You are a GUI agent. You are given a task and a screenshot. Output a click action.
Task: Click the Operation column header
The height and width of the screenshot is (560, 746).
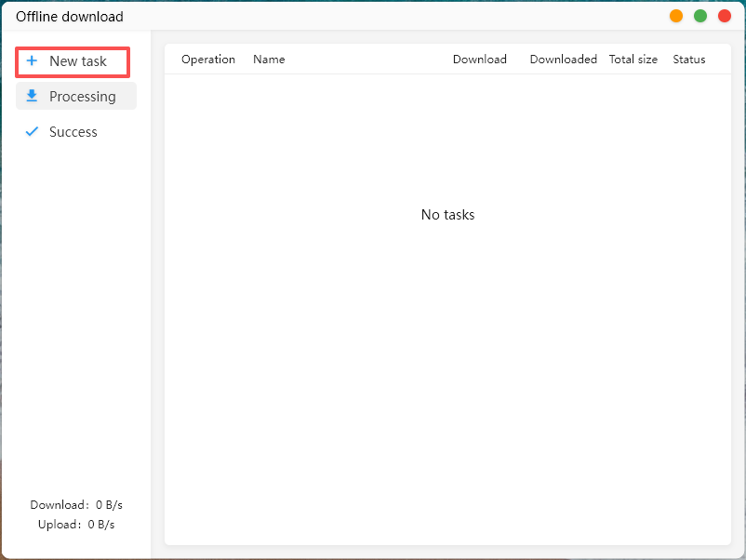(208, 60)
